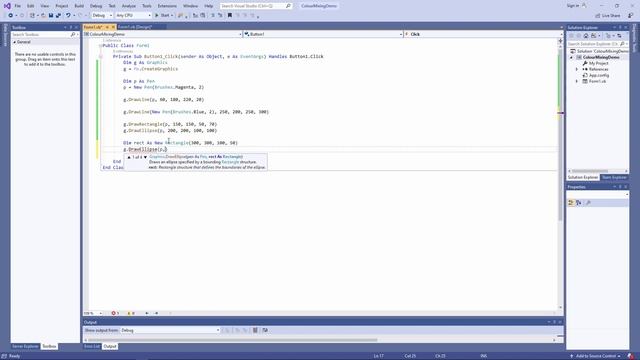Switch to the Error List tab
The width and height of the screenshot is (640, 360).
[x=91, y=346]
